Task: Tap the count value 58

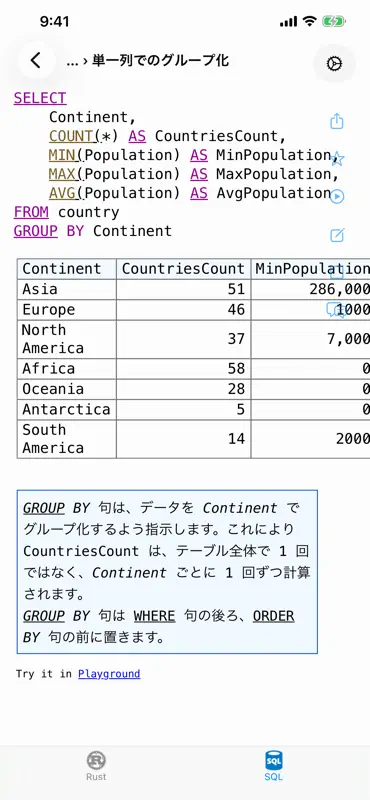Action: 236,368
